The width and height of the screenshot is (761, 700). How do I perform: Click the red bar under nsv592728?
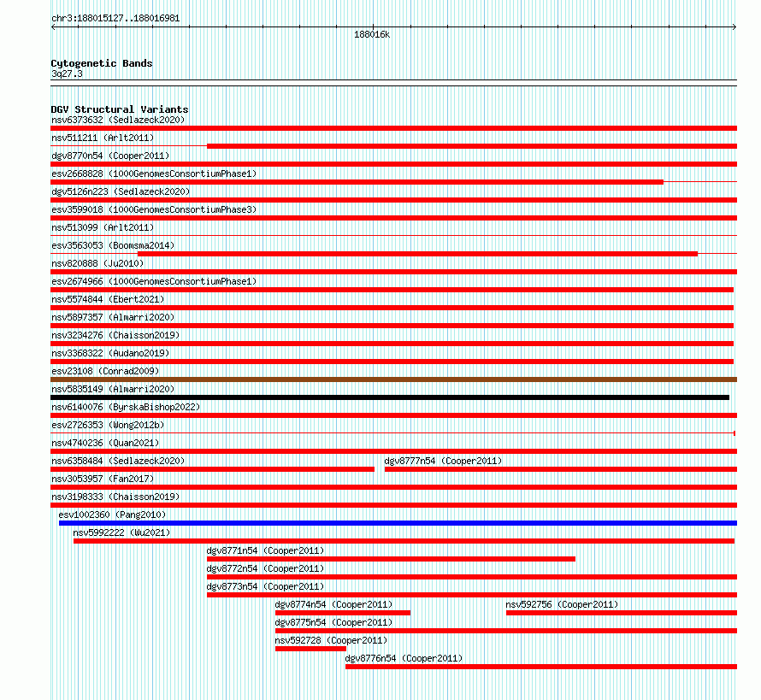pyautogui.click(x=310, y=649)
